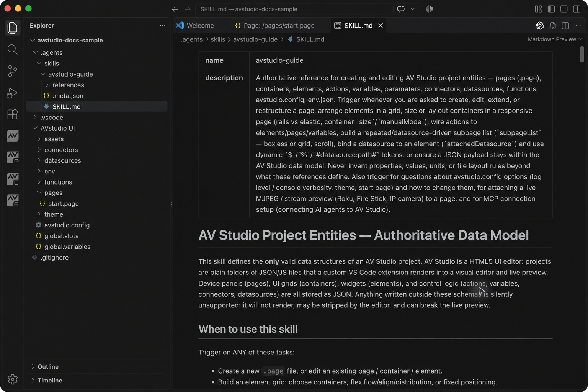Expand the Outline section
The width and height of the screenshot is (588, 392).
97,367
